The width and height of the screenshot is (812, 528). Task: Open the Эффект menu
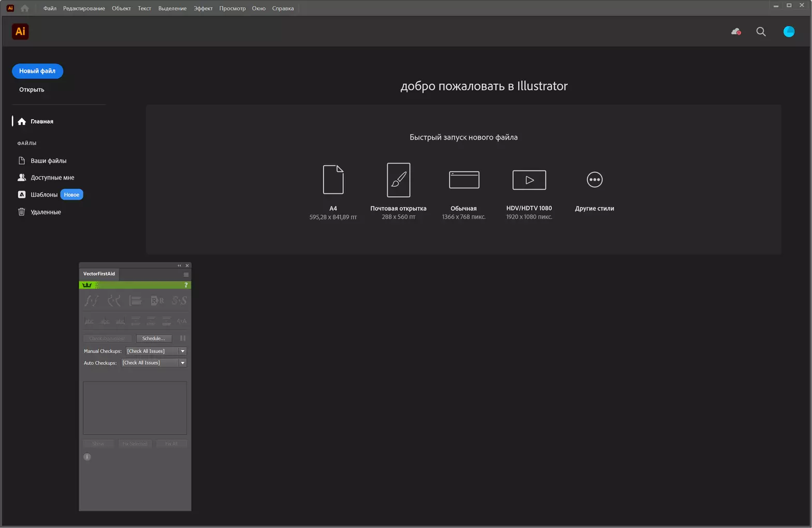[203, 8]
